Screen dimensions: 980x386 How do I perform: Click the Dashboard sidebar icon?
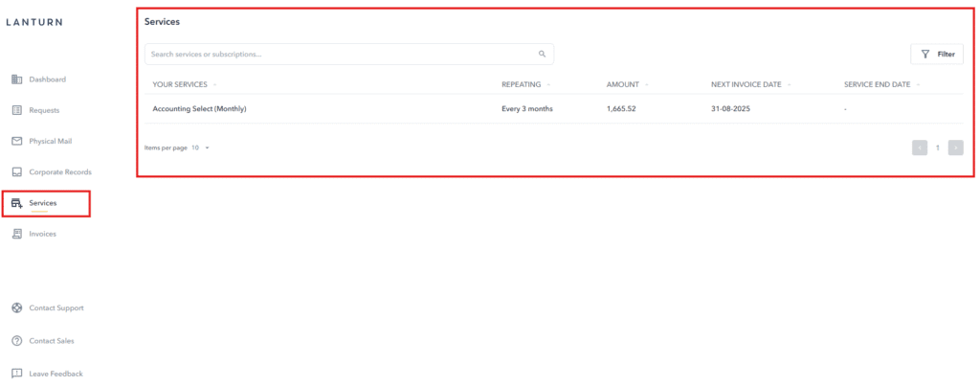[x=16, y=79]
